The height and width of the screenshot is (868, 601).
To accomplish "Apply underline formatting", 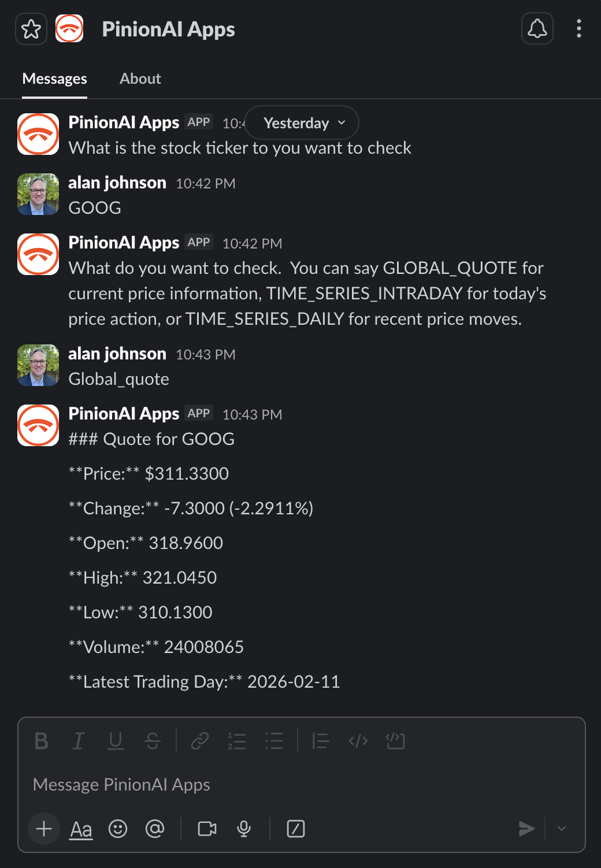I will click(x=116, y=741).
